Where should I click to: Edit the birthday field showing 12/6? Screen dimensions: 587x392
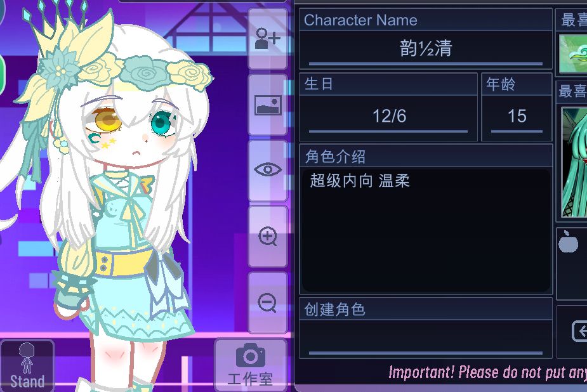[x=388, y=117]
